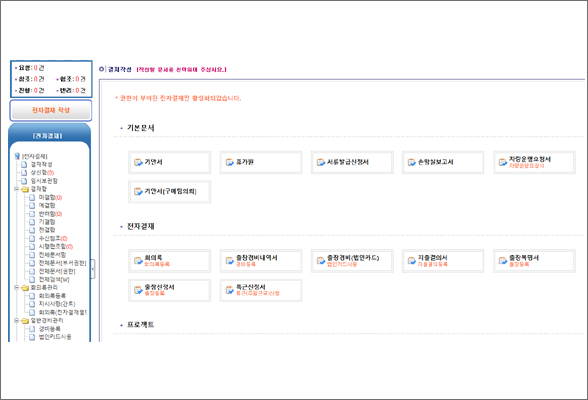
Task: Click the 요청: 0건 status count
Action: (30, 68)
